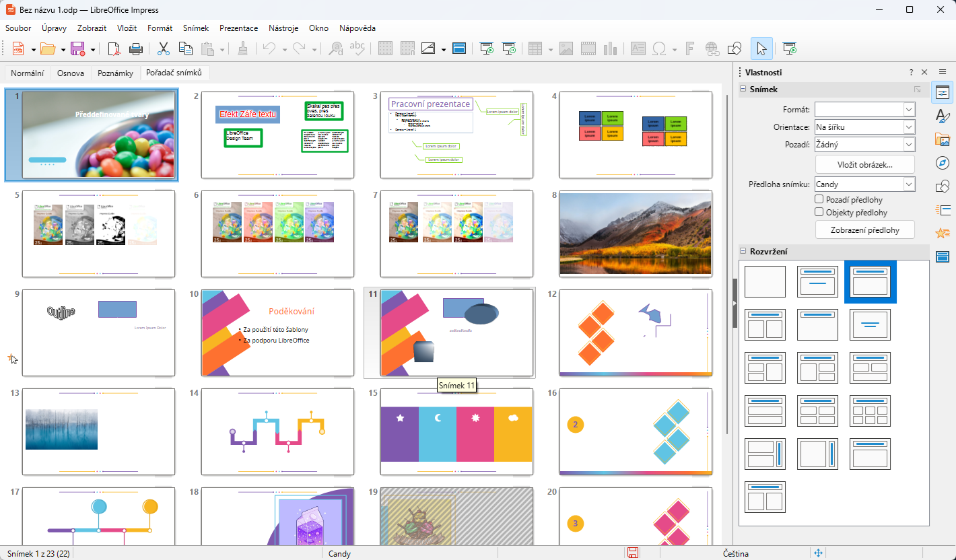Start slideshow from the current slide
This screenshot has width=956, height=560.
[509, 48]
